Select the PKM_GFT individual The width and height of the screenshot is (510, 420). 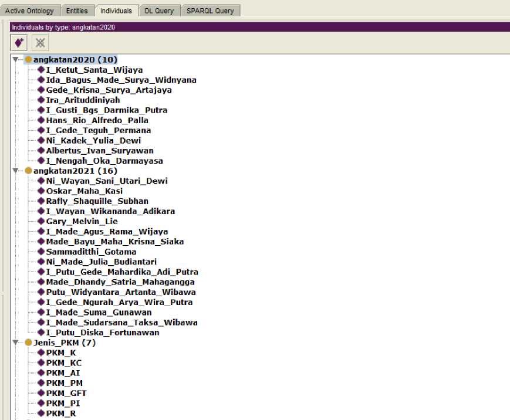click(66, 394)
